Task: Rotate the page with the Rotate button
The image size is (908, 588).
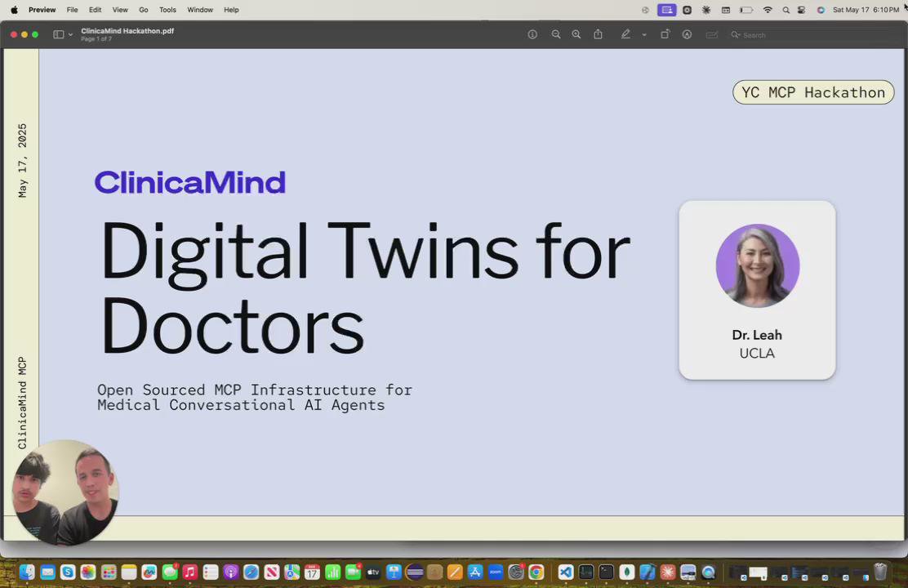Action: tap(665, 35)
